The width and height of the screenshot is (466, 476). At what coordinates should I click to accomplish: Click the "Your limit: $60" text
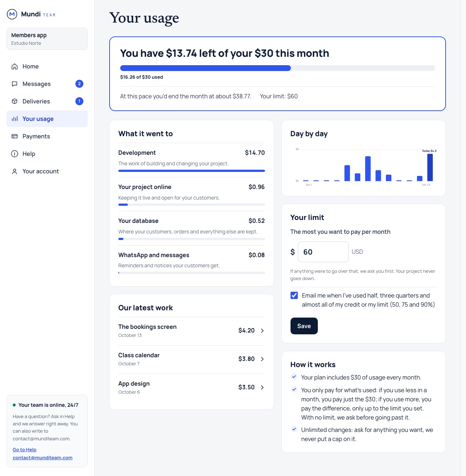279,96
